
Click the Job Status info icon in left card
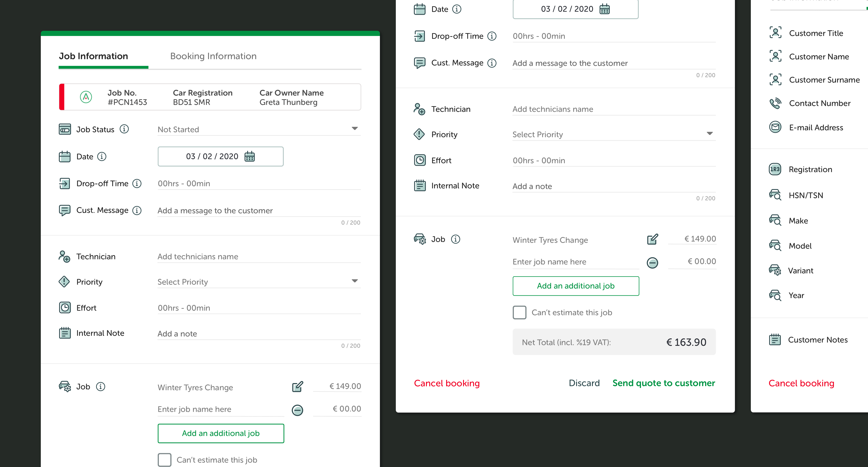click(124, 129)
